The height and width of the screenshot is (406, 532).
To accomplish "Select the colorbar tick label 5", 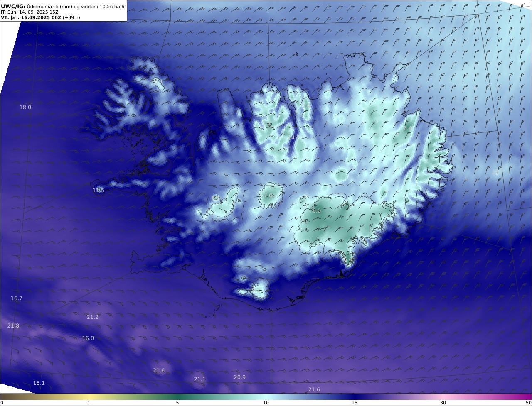I will (x=177, y=403).
